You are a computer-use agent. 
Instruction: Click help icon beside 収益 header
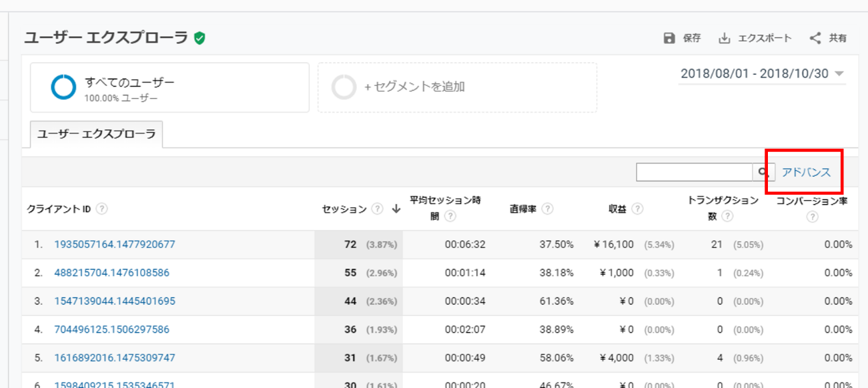(x=637, y=209)
